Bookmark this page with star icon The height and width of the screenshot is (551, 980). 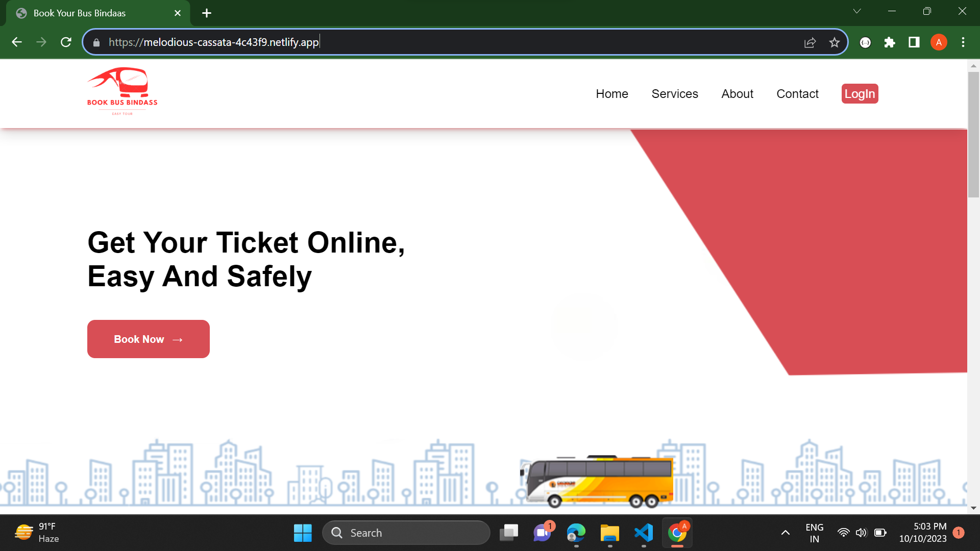click(x=834, y=42)
